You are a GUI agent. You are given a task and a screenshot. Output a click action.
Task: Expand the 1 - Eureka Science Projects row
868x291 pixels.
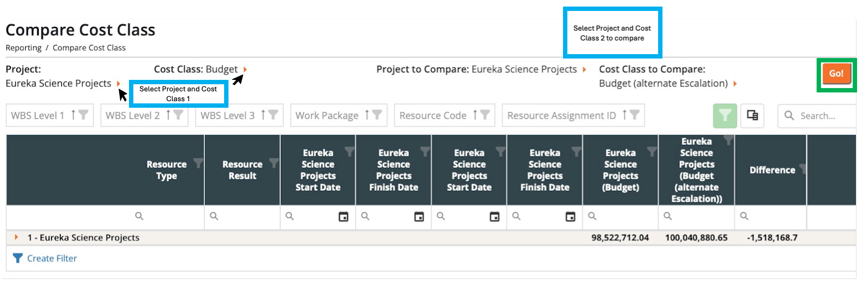point(16,237)
